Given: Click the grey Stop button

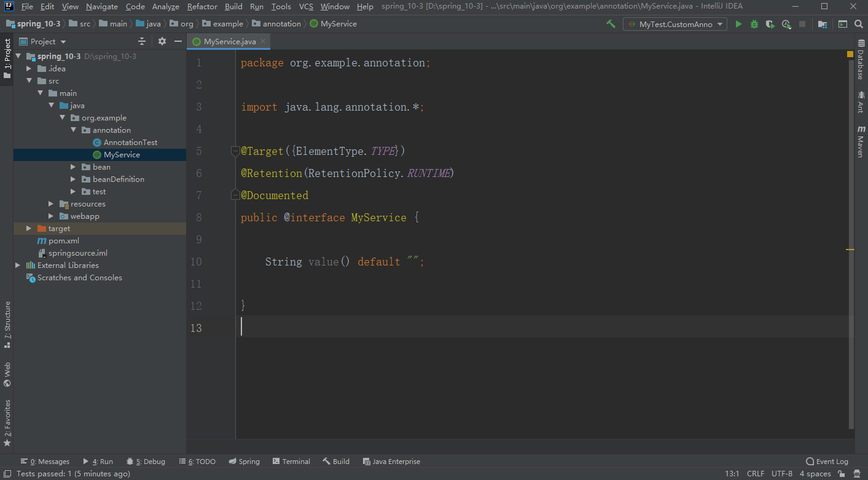Looking at the screenshot, I should tap(802, 24).
